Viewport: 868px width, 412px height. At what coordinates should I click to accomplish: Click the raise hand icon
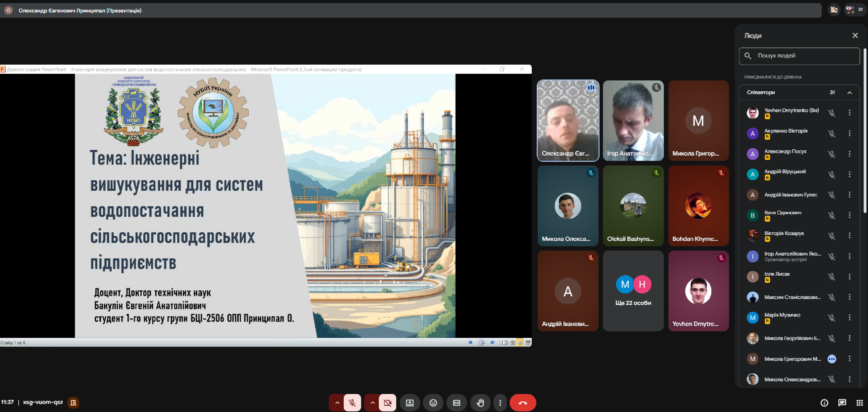point(480,403)
